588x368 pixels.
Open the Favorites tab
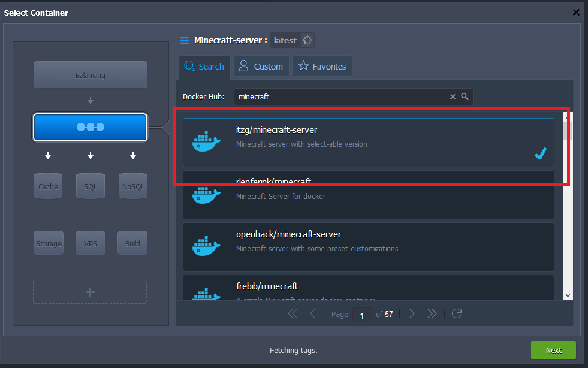pos(322,67)
